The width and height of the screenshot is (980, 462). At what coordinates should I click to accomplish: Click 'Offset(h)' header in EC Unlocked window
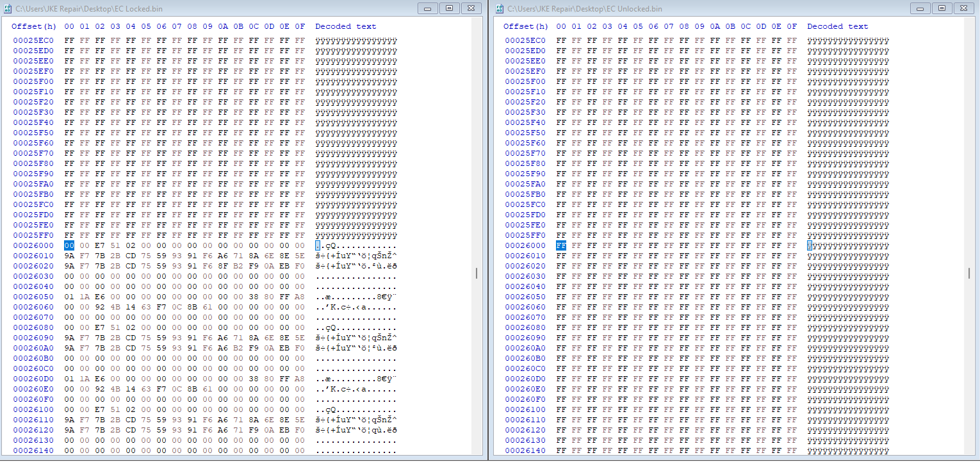point(526,26)
